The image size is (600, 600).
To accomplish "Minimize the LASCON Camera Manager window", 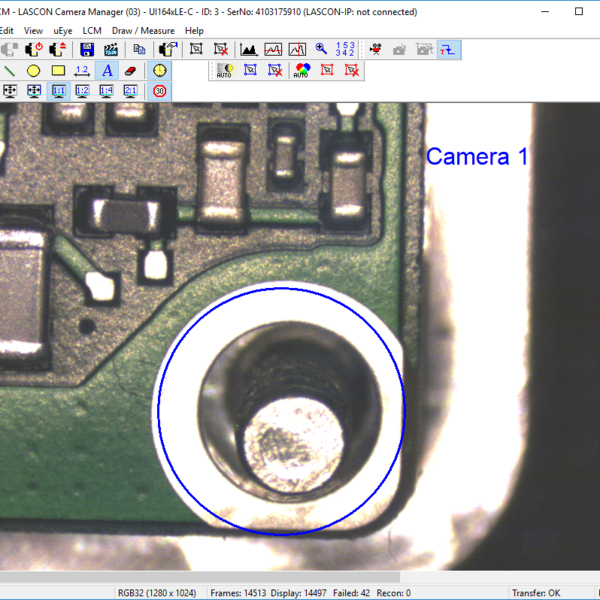I will click(545, 11).
